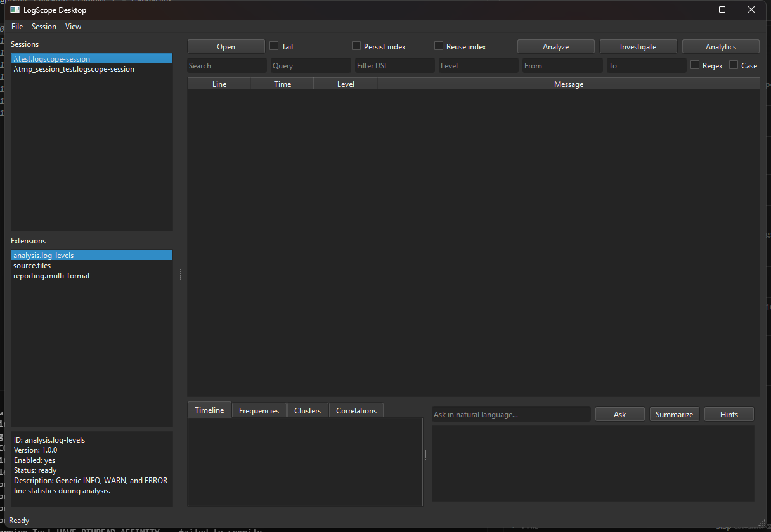Screen dimensions: 771x532
Task: Select the .\test.logscope-session entry
Action: 92,59
